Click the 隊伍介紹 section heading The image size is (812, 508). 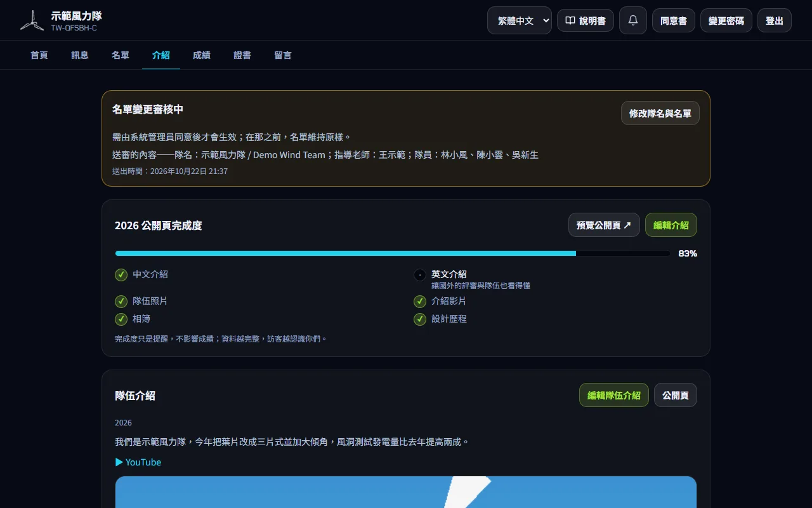135,396
